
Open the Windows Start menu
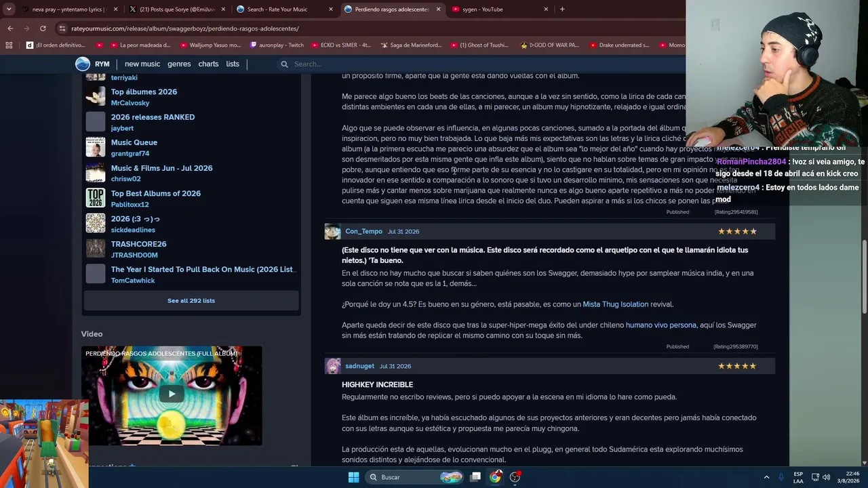pos(353,477)
